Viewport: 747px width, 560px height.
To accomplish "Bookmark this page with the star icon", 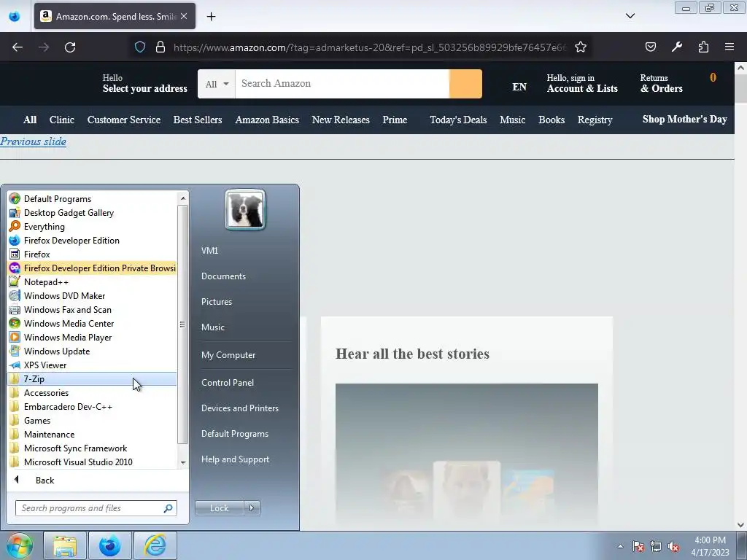I will point(580,47).
